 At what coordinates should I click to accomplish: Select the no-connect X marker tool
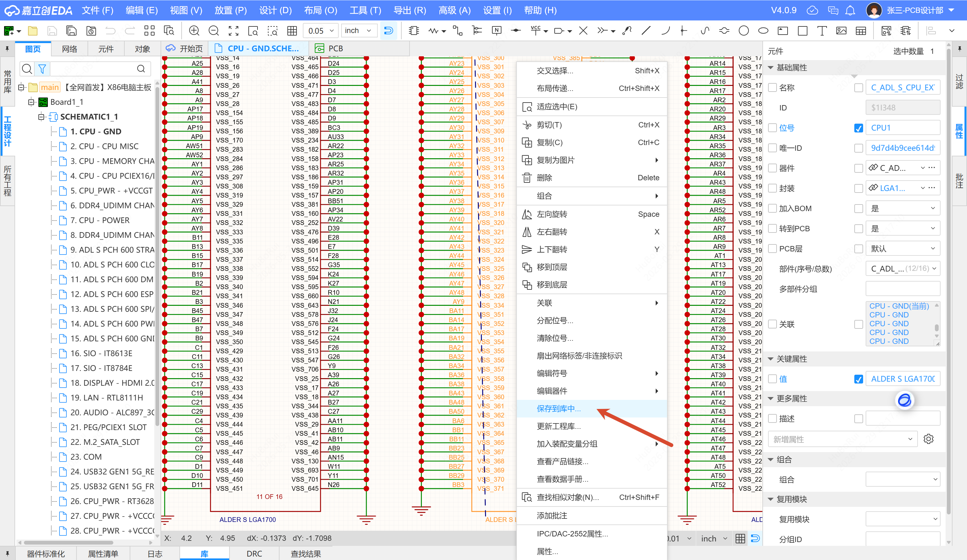[x=583, y=31]
